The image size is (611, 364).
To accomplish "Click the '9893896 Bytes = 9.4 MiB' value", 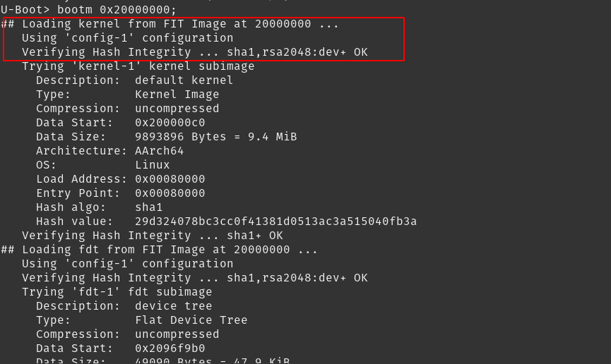I will click(x=216, y=137).
